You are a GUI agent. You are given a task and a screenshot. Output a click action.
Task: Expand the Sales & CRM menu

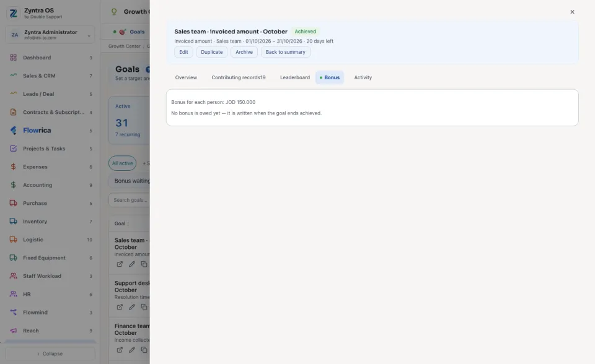pos(50,76)
